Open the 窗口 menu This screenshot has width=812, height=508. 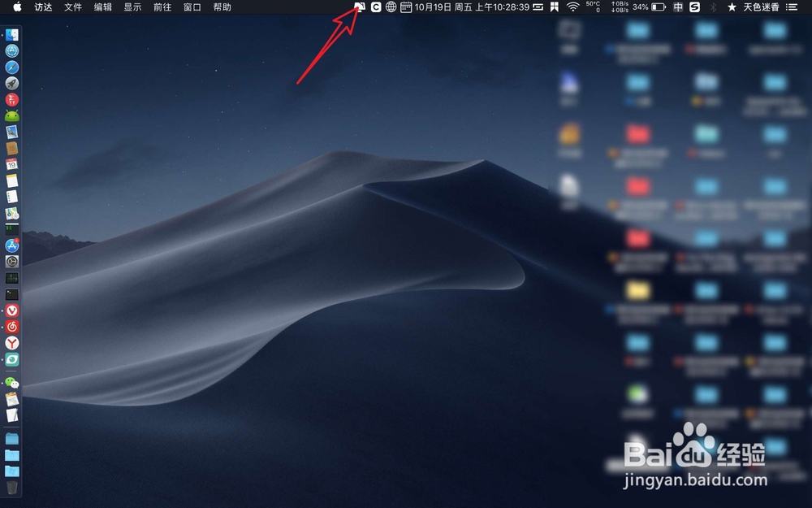pos(192,7)
